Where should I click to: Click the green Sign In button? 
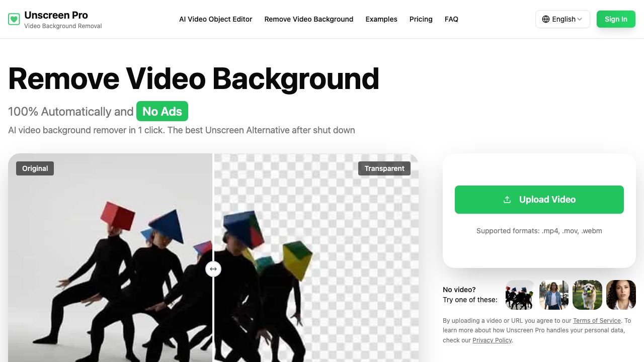(616, 19)
